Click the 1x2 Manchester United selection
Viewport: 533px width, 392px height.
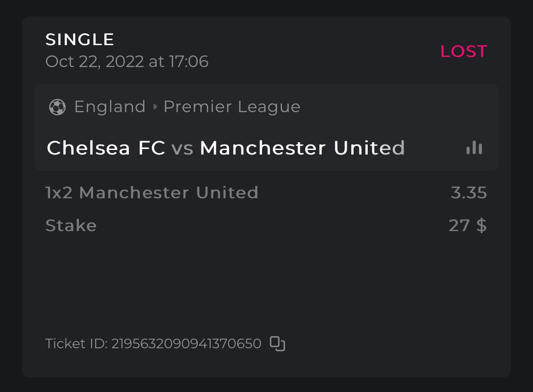coord(152,192)
